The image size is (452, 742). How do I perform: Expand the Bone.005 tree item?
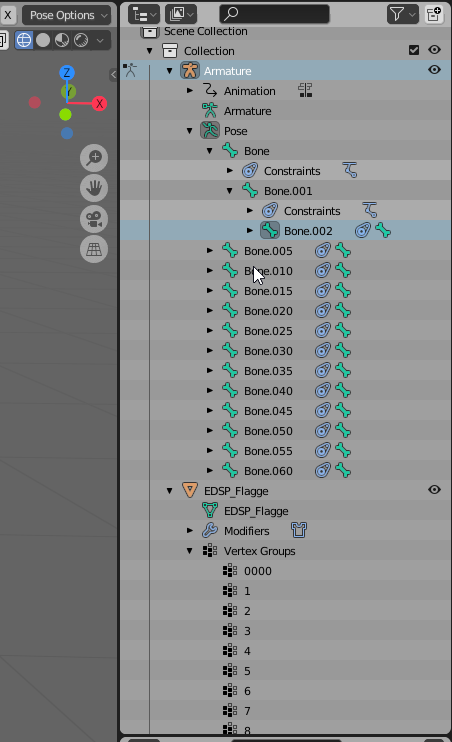[x=210, y=250]
